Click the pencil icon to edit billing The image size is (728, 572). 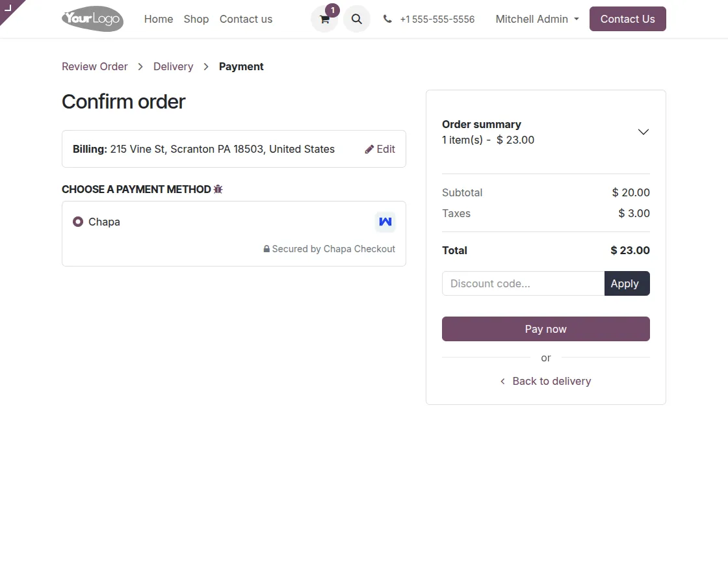[x=369, y=149]
